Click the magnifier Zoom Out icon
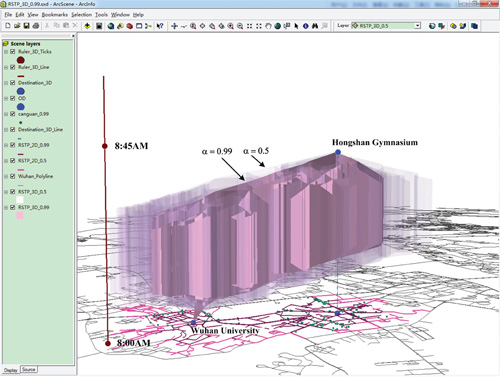Screen dimensions: 500x377 click(x=240, y=26)
